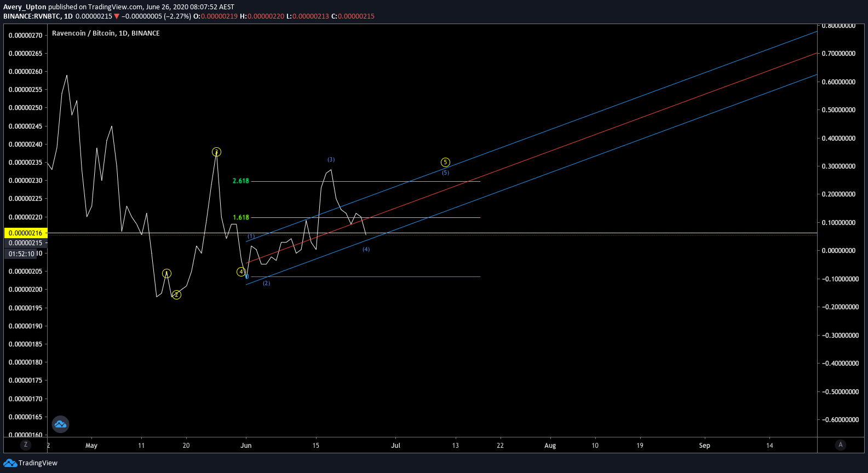Click the Open value 0.00000219
This screenshot has width=868, height=473.
[219, 16]
